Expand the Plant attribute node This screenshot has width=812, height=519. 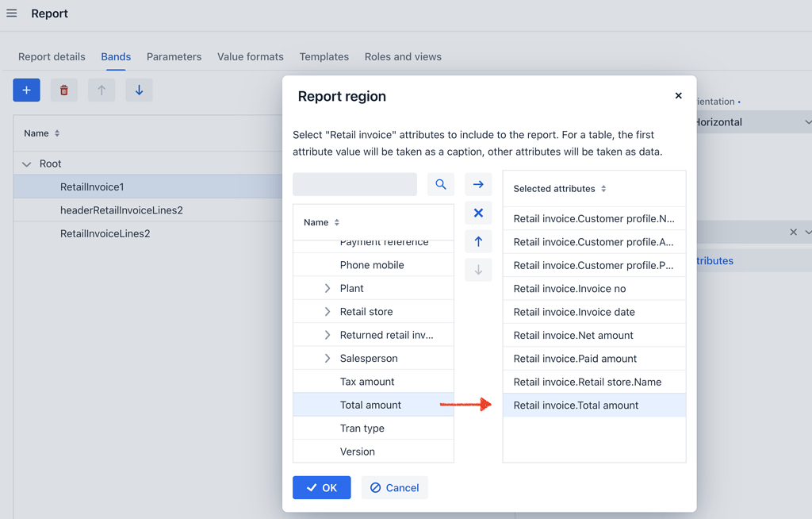click(327, 288)
